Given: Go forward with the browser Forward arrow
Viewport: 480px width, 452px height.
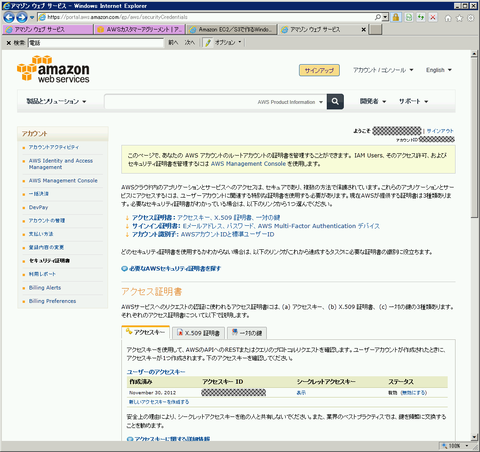Looking at the screenshot, I should pyautogui.click(x=22, y=17).
